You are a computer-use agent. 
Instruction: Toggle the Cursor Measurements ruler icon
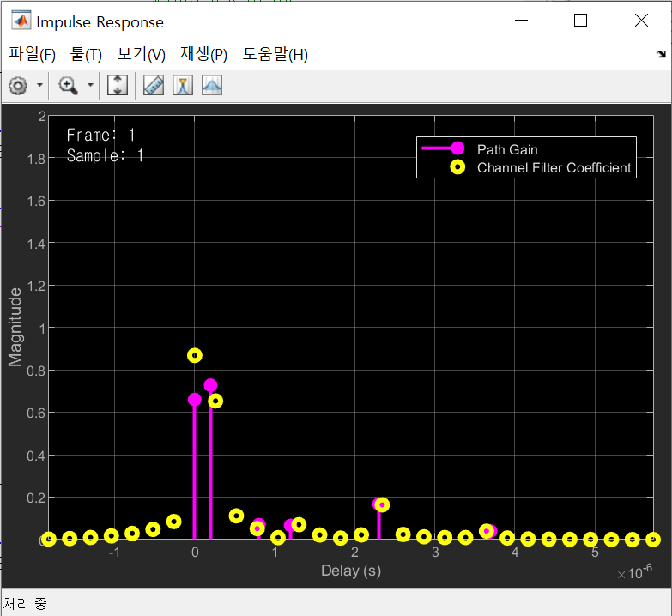click(x=154, y=85)
